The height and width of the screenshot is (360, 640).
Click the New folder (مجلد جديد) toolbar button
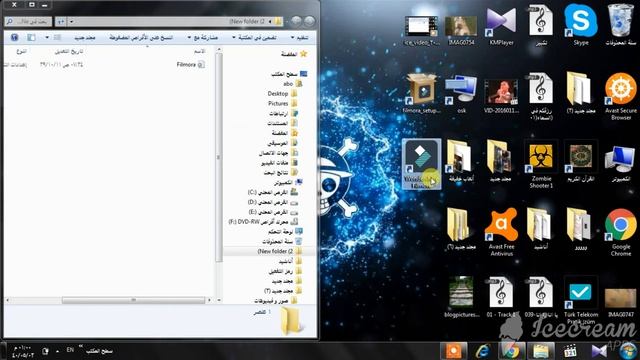(x=85, y=38)
